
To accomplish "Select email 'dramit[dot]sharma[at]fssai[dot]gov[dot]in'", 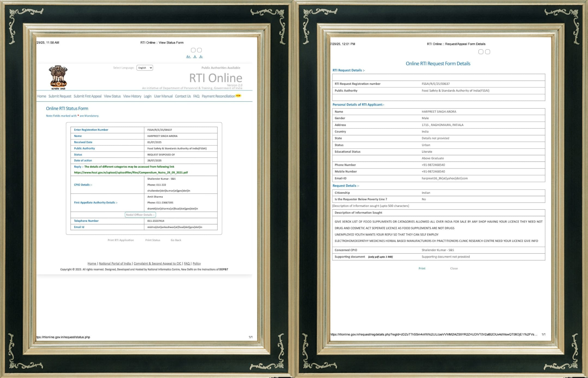I will [x=173, y=209].
